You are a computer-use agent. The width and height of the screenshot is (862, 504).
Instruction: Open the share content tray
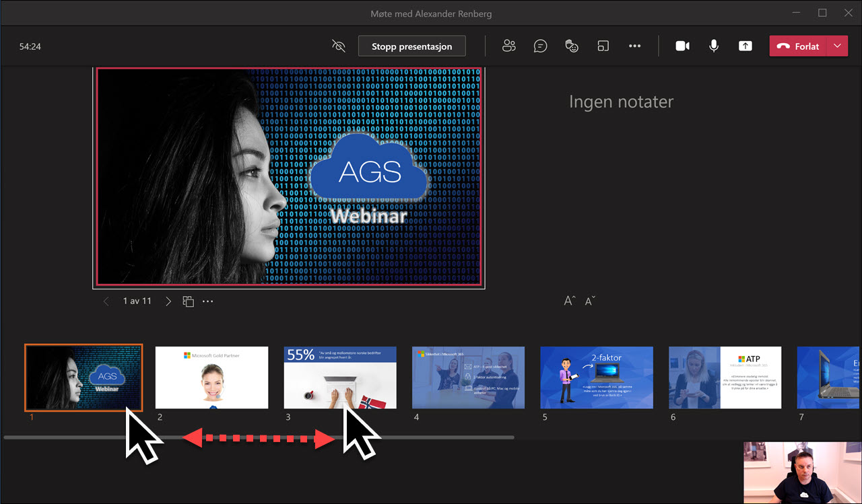745,46
